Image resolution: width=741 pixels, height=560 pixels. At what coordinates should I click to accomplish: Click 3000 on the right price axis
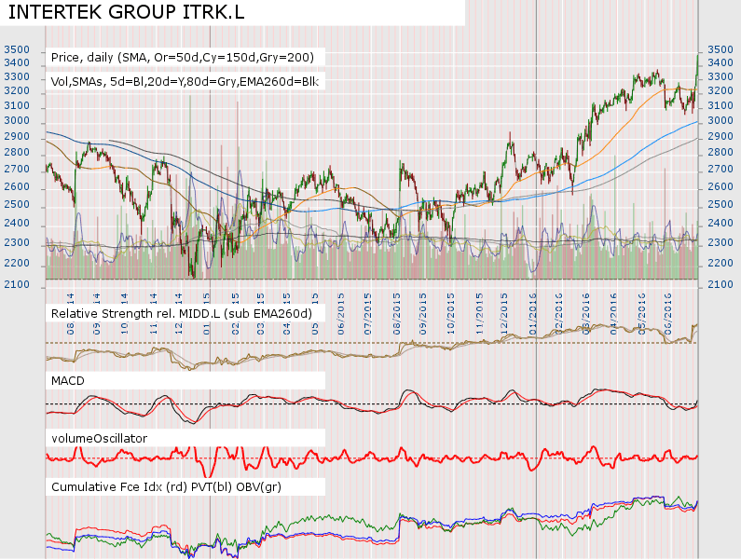[x=720, y=120]
